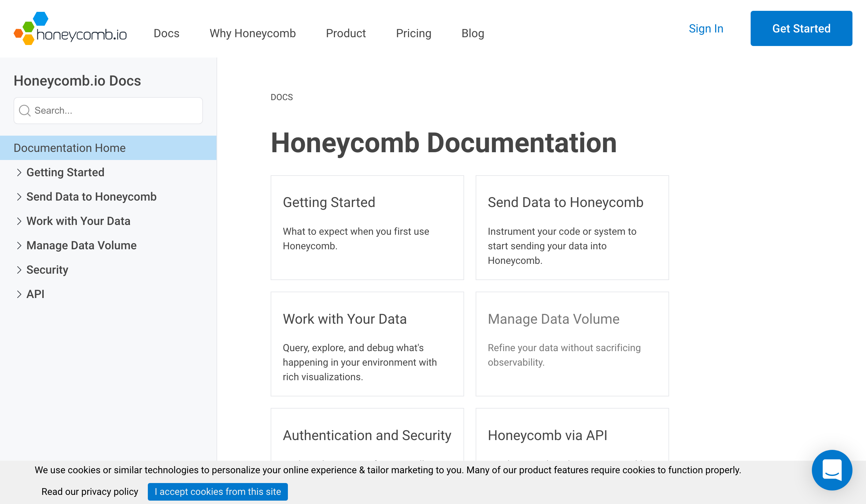Open the Getting Started sidebar link

(65, 173)
